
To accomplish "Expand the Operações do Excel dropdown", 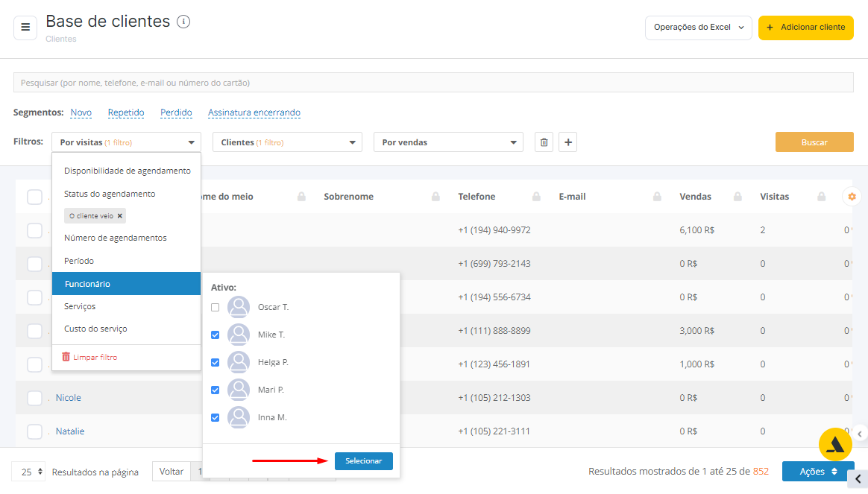I will coord(698,28).
